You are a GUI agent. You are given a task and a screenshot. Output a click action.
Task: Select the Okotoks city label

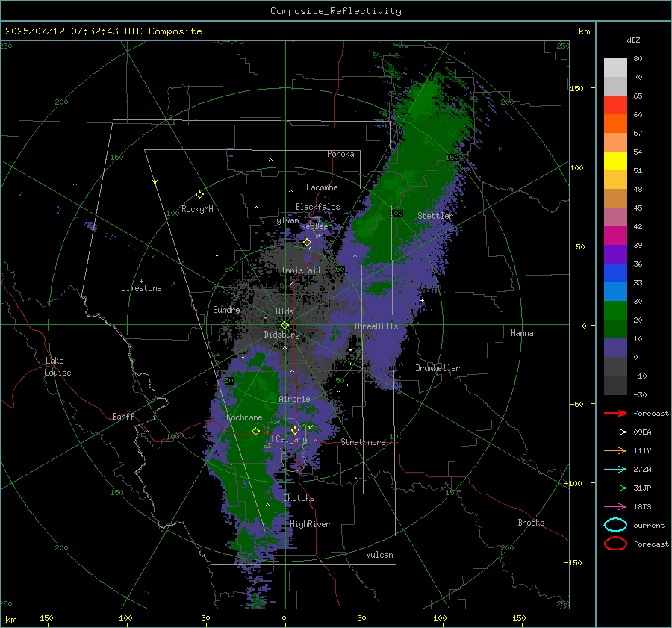coord(299,498)
